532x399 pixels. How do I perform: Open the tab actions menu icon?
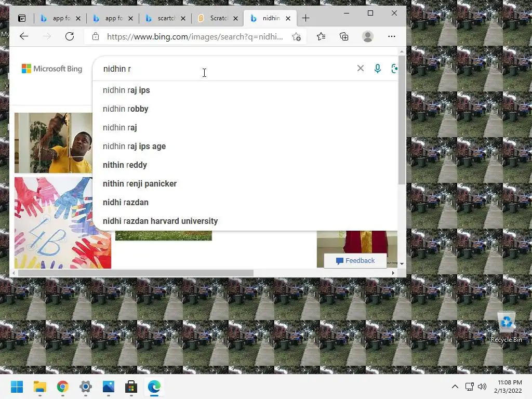(22, 18)
